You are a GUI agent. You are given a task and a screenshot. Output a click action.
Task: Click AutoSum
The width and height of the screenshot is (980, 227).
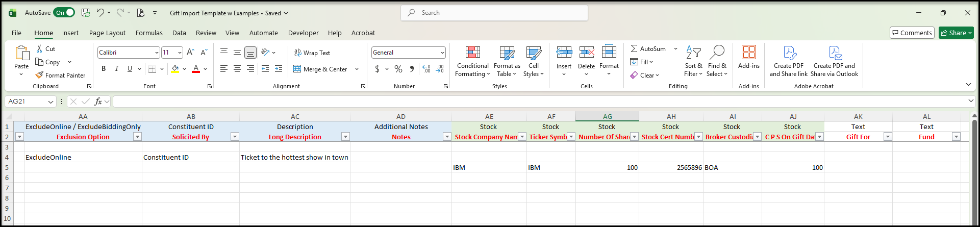[x=648, y=49]
